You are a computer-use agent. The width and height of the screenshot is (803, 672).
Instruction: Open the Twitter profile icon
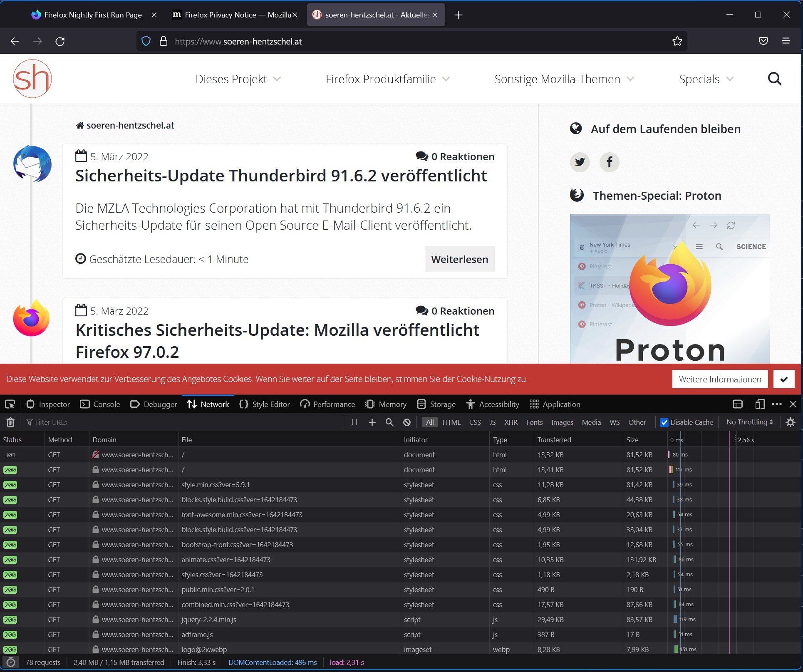tap(580, 162)
